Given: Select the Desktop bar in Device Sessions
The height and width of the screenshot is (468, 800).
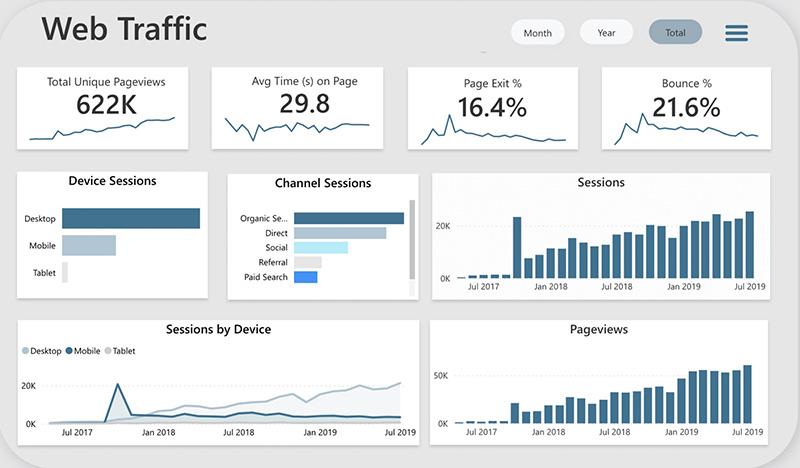Looking at the screenshot, I should [131, 218].
